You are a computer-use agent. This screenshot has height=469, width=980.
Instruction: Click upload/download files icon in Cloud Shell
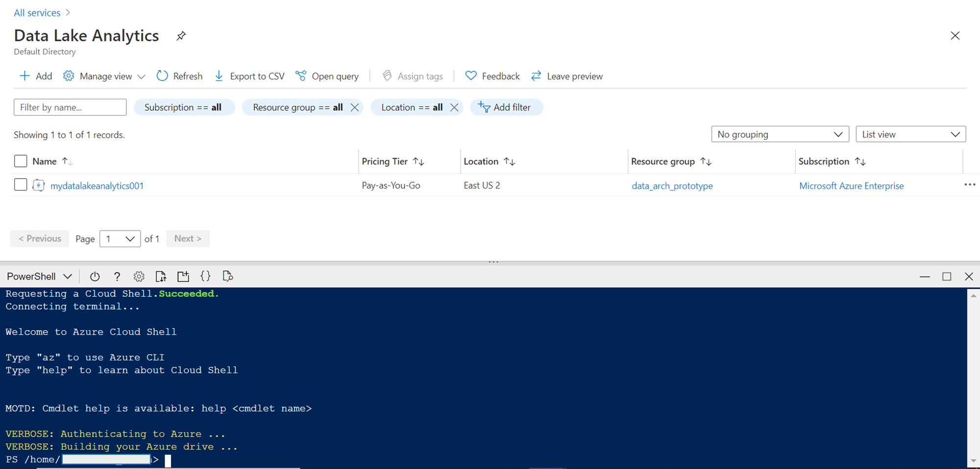[161, 277]
